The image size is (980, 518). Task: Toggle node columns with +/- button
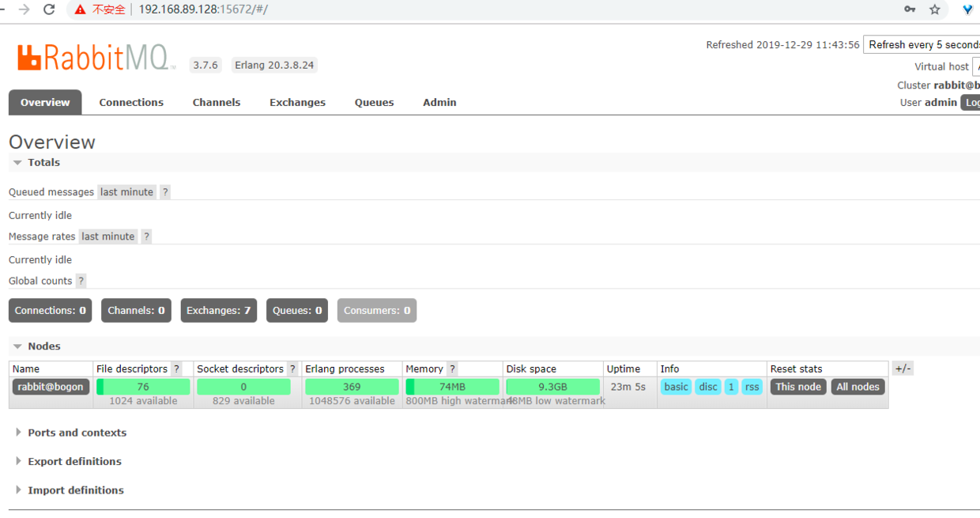[x=903, y=369]
